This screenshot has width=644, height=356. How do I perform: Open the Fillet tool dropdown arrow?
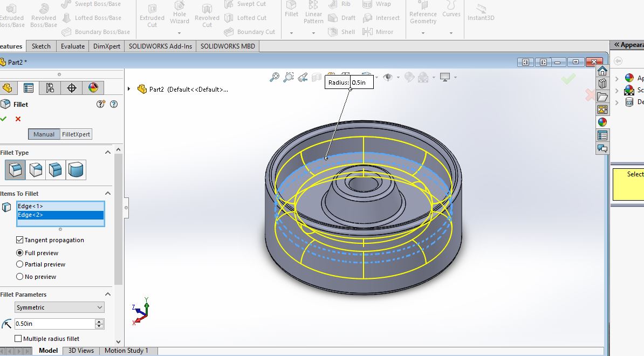(x=292, y=33)
